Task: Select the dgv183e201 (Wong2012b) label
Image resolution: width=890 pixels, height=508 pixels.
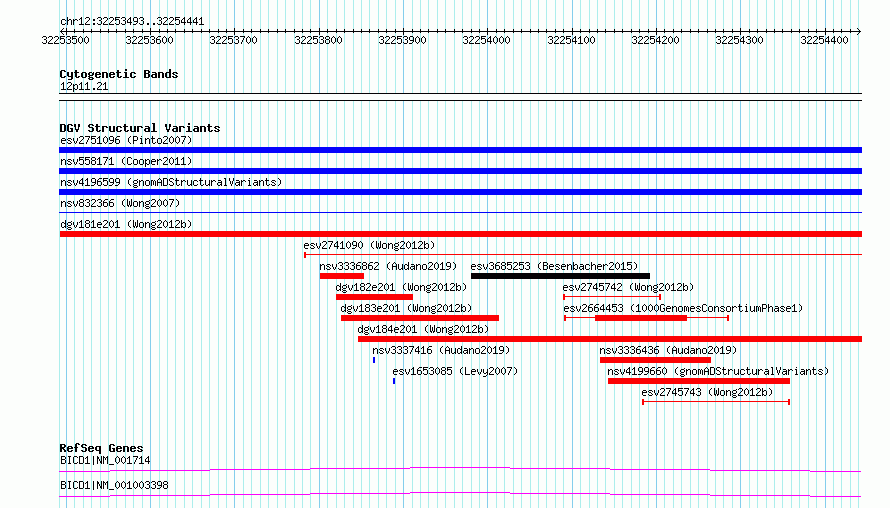Action: pos(406,308)
